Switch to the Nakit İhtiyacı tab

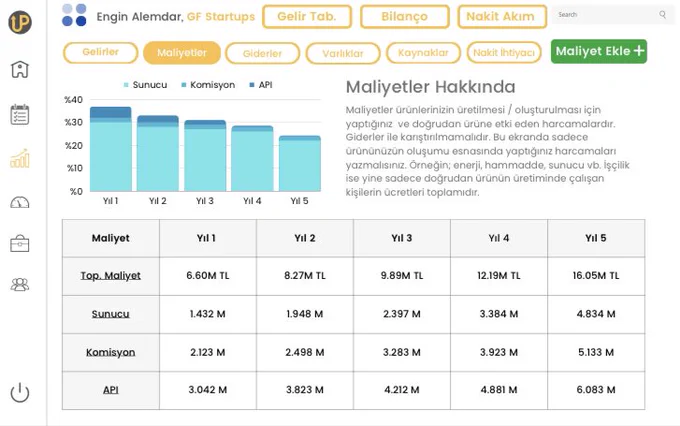click(504, 52)
